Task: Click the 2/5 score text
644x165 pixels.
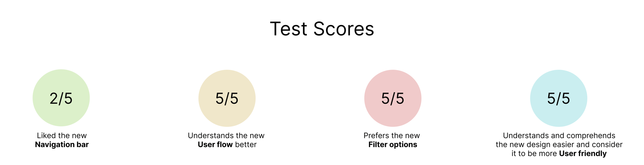Action: 61,98
